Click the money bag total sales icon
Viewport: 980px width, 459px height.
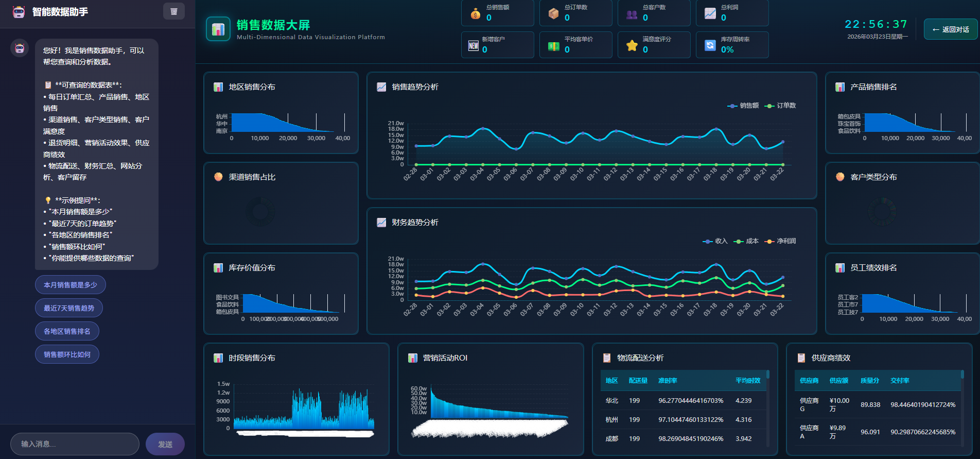tap(475, 14)
